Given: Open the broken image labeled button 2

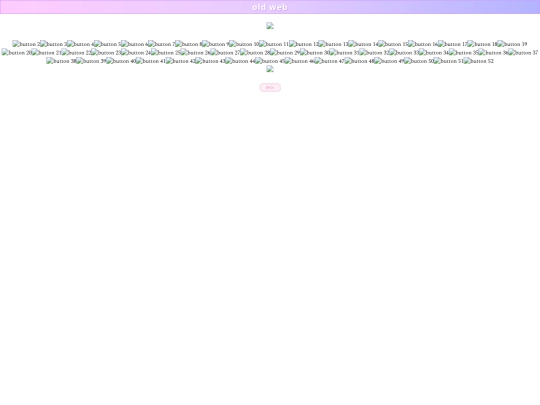Looking at the screenshot, I should click(27, 44).
